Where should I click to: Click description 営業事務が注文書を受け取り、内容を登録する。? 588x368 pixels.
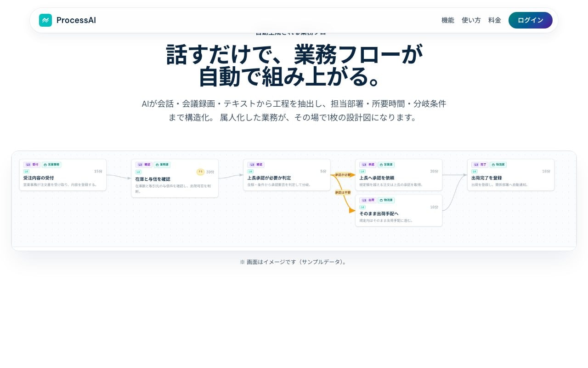click(x=60, y=184)
